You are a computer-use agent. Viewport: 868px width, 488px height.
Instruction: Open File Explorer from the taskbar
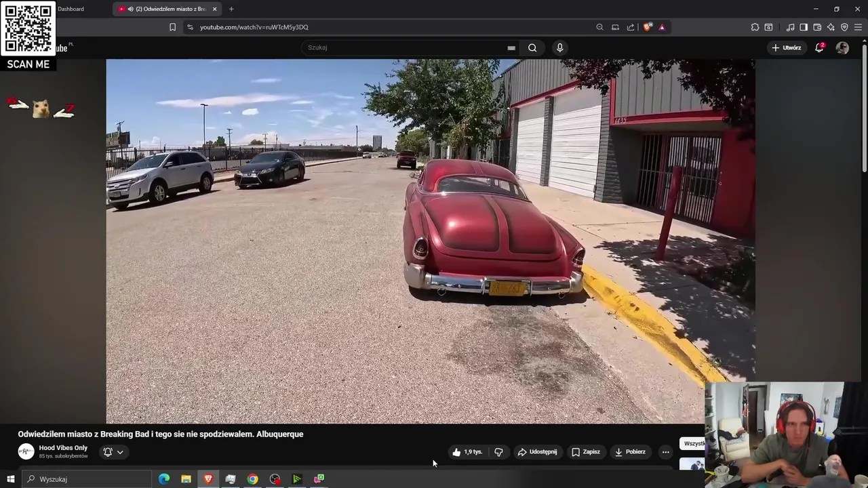pyautogui.click(x=186, y=479)
